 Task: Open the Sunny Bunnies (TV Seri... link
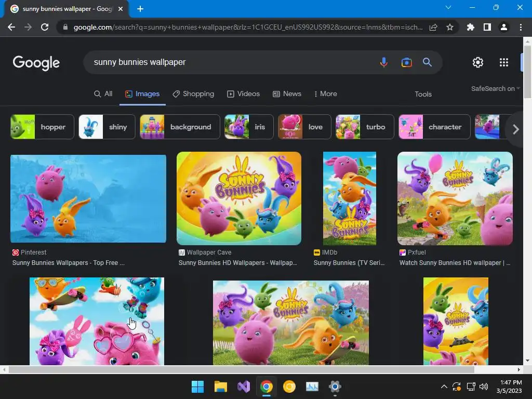(349, 262)
